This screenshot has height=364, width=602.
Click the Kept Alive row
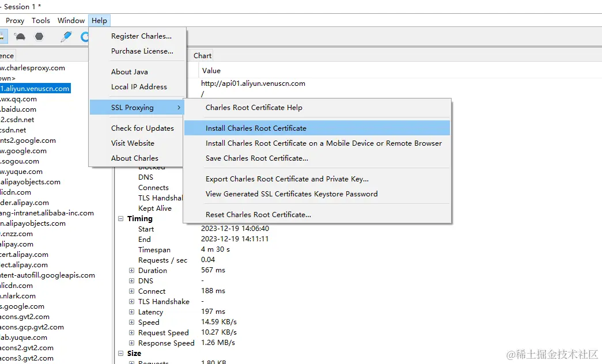click(155, 208)
